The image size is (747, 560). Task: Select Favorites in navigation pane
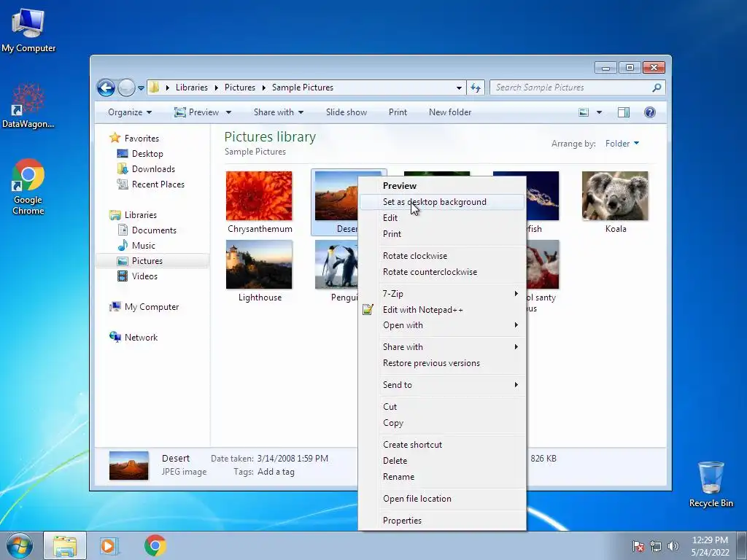click(x=142, y=139)
